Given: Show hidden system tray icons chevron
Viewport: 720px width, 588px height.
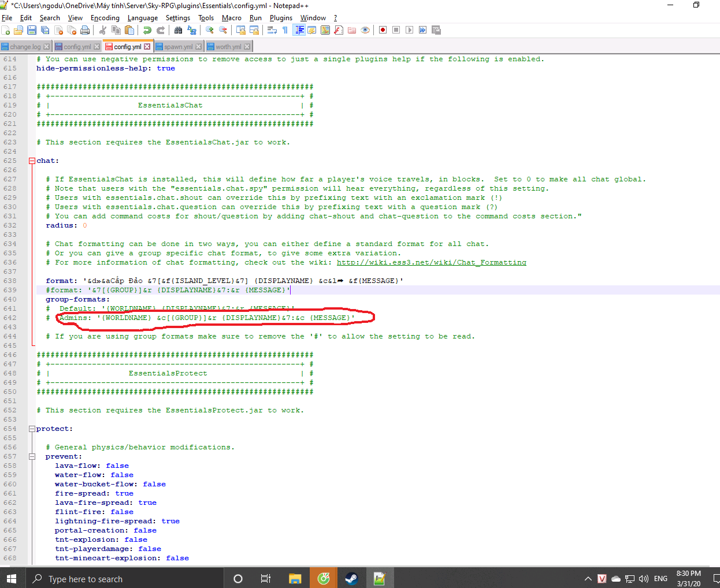Looking at the screenshot, I should [588, 579].
